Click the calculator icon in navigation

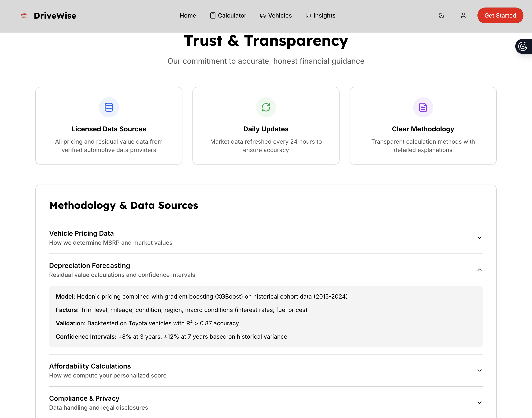(213, 16)
